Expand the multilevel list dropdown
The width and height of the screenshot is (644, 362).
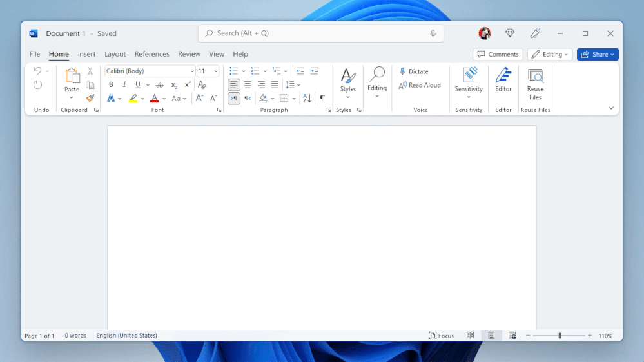click(x=286, y=71)
